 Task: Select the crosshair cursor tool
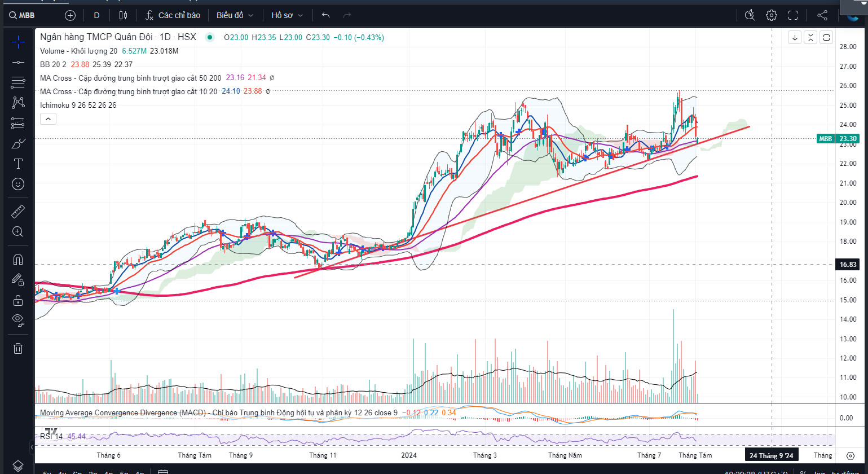click(x=18, y=41)
